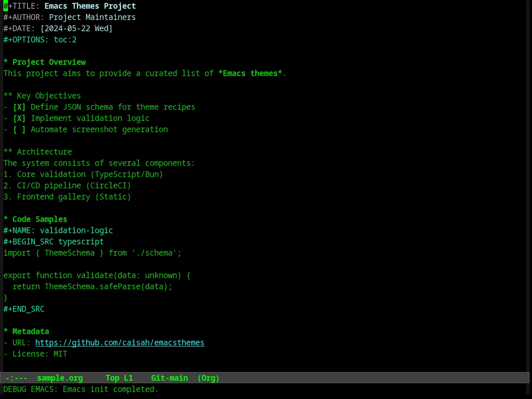Click the '#+NAME: validation-logic' line
This screenshot has height=399, width=532.
point(58,231)
